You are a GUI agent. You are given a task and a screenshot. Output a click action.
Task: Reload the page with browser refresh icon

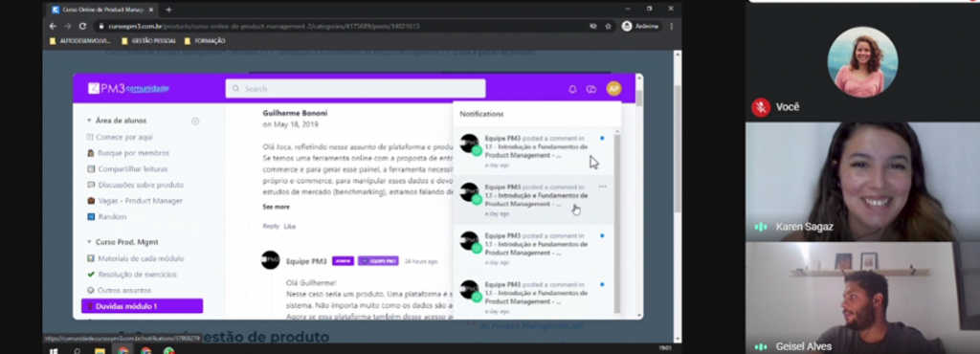82,26
